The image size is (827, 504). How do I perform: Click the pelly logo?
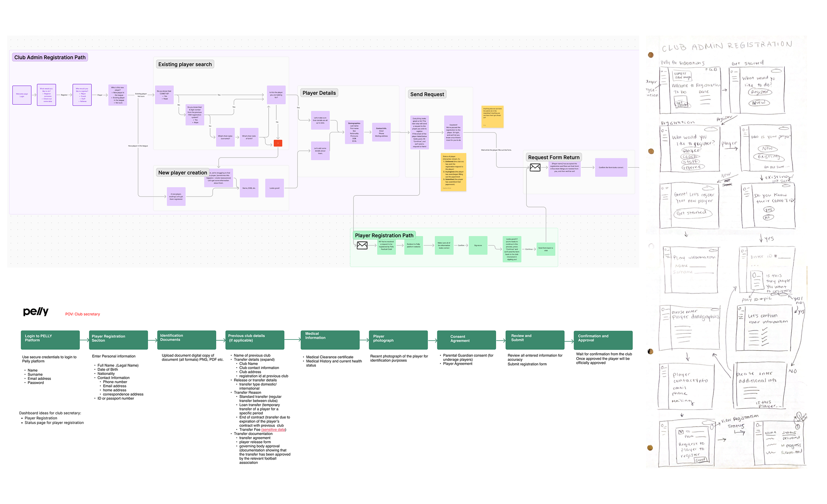36,312
